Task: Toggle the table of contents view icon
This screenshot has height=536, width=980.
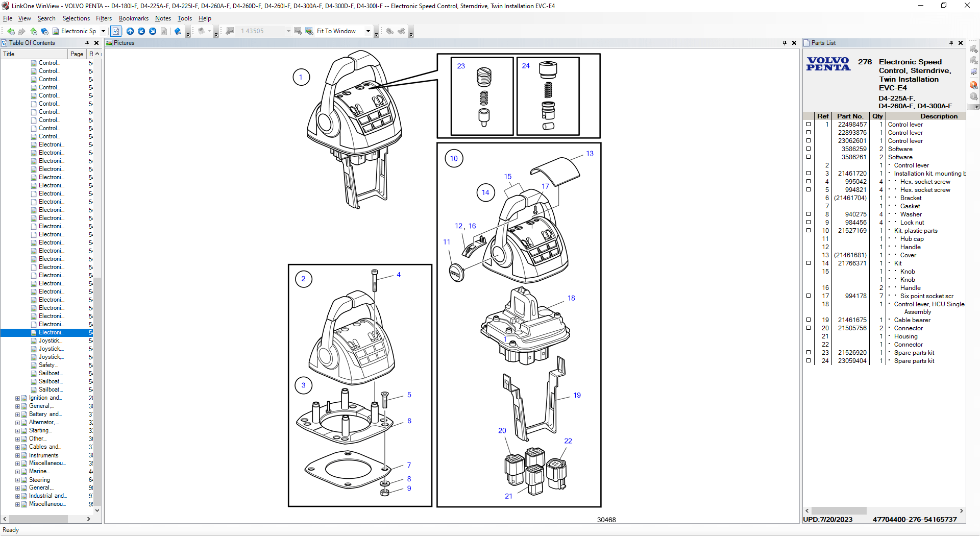Action: (116, 31)
